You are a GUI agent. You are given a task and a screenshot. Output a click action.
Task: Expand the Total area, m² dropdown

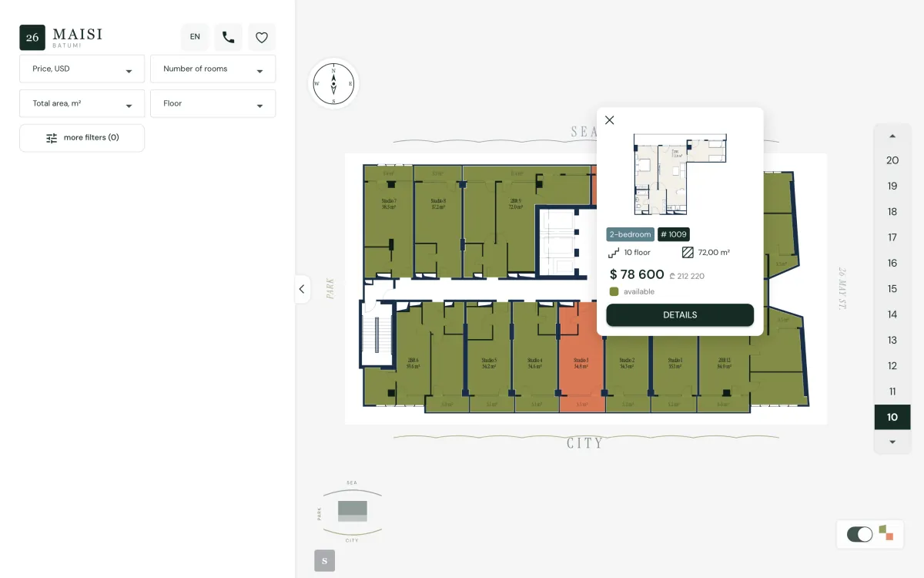(x=82, y=103)
